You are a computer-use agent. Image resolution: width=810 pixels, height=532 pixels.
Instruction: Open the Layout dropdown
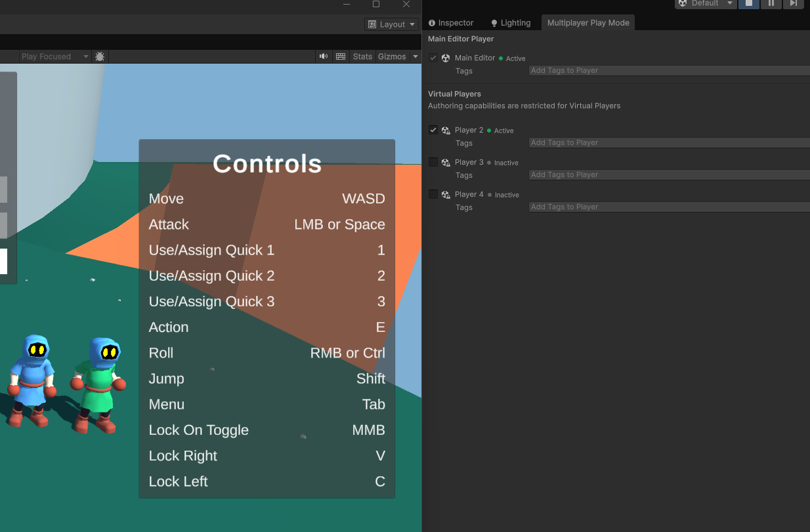(391, 24)
